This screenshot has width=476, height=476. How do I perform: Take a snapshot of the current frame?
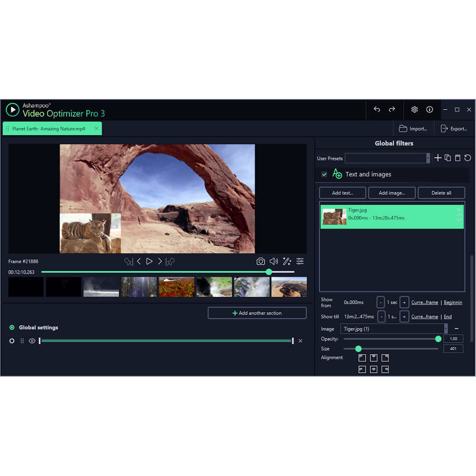click(260, 261)
